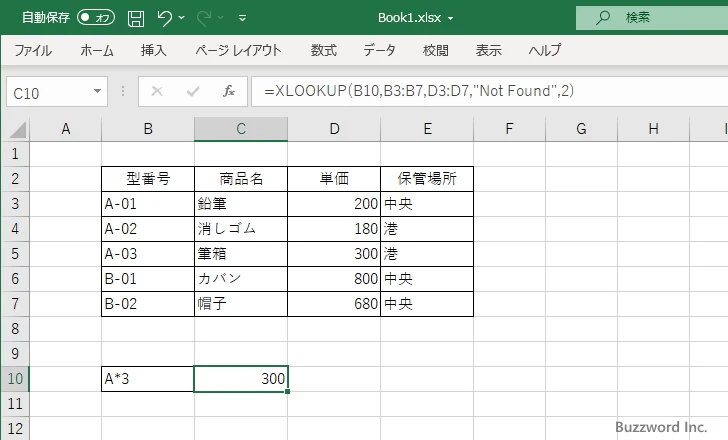
Task: Select cell containing A-01
Action: tap(148, 204)
